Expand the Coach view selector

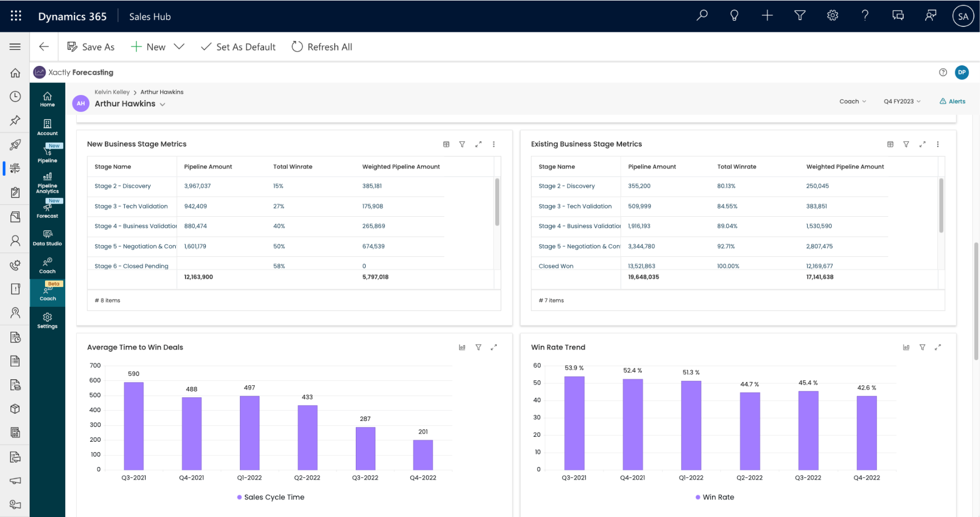tap(852, 101)
